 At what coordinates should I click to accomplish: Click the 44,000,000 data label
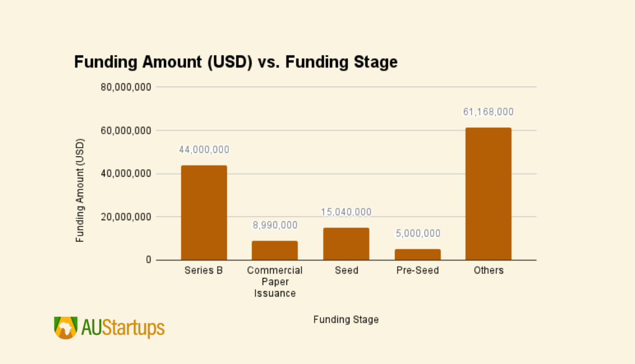[x=204, y=149]
